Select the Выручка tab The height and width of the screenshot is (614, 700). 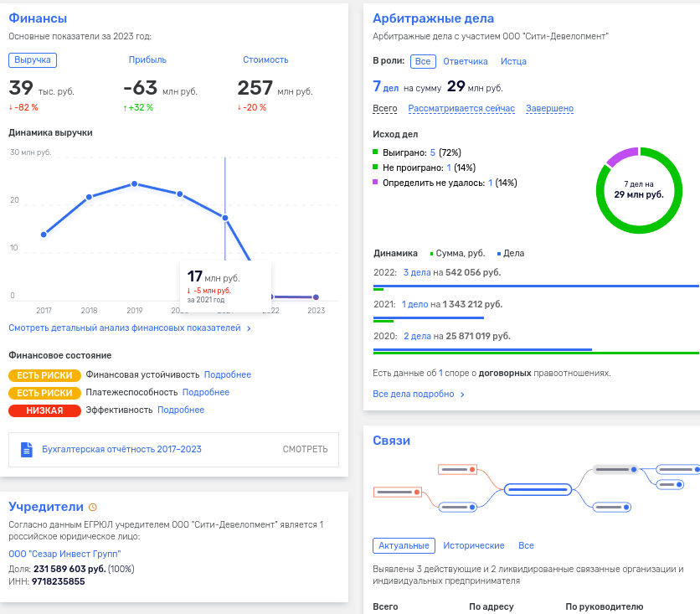(33, 59)
